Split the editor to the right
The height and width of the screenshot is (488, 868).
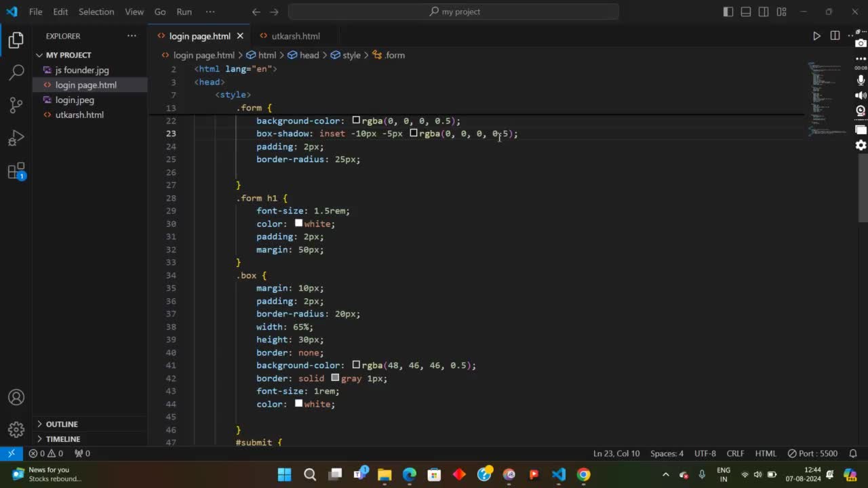[x=835, y=36]
